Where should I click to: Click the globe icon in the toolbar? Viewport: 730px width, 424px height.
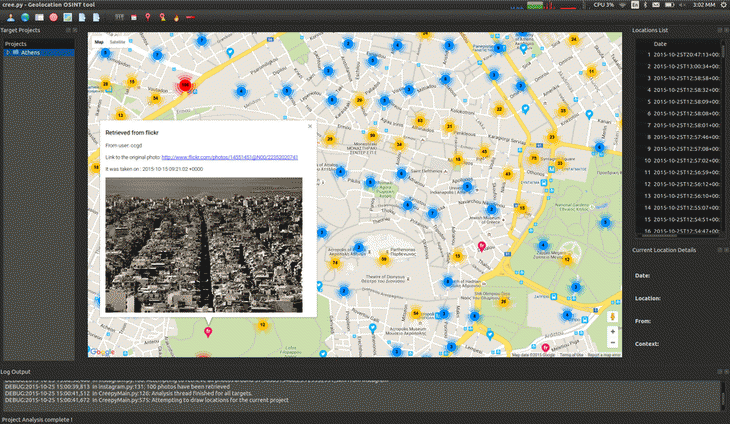coord(23,18)
